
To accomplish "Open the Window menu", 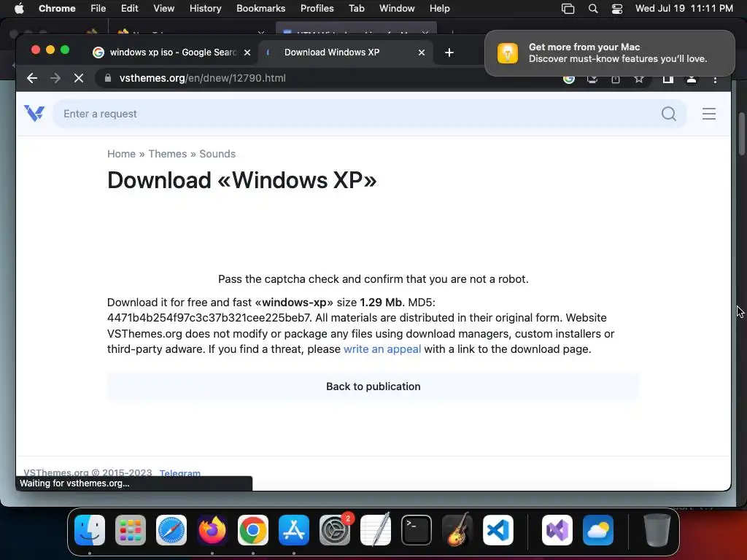I will [397, 9].
